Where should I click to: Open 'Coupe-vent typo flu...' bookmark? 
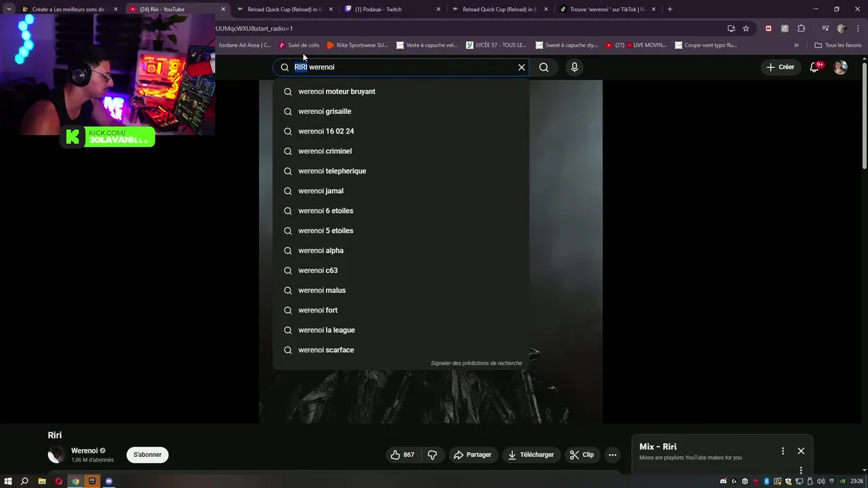pos(706,45)
